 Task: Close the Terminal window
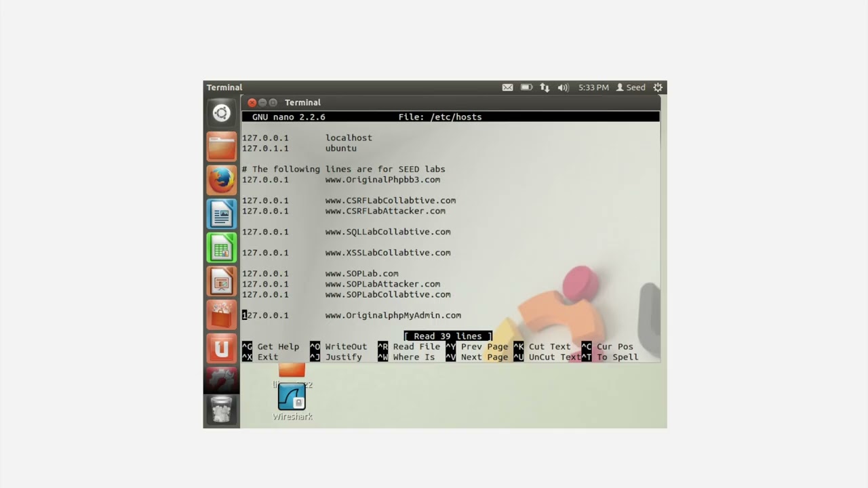tap(252, 102)
